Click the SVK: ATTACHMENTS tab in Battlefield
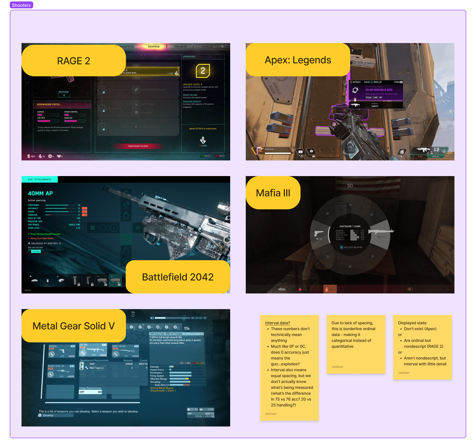Viewport: 476px width, 448px height. coord(39,179)
